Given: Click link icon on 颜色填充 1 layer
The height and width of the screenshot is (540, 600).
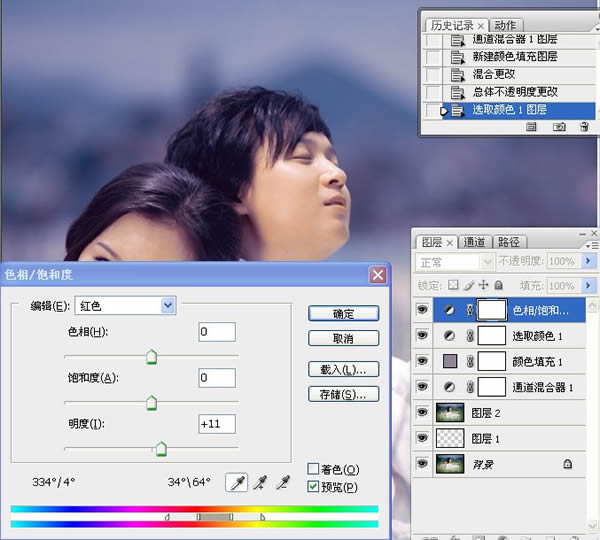Looking at the screenshot, I should 470,361.
